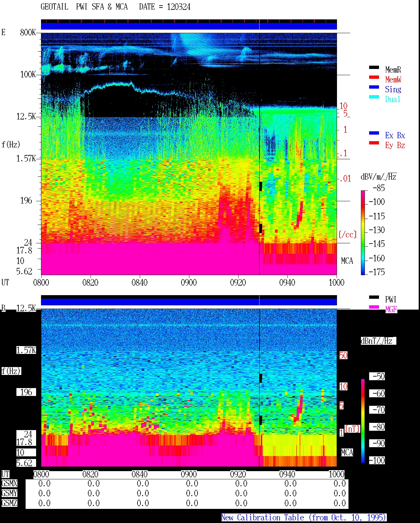Click the dBV/m/√Hz color scale bar
The width and height of the screenshot is (420, 523).
(363, 232)
